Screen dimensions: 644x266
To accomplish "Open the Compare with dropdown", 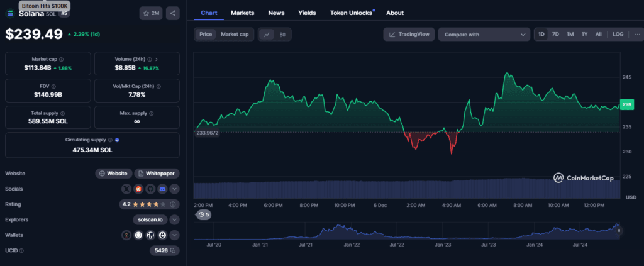I will [484, 35].
